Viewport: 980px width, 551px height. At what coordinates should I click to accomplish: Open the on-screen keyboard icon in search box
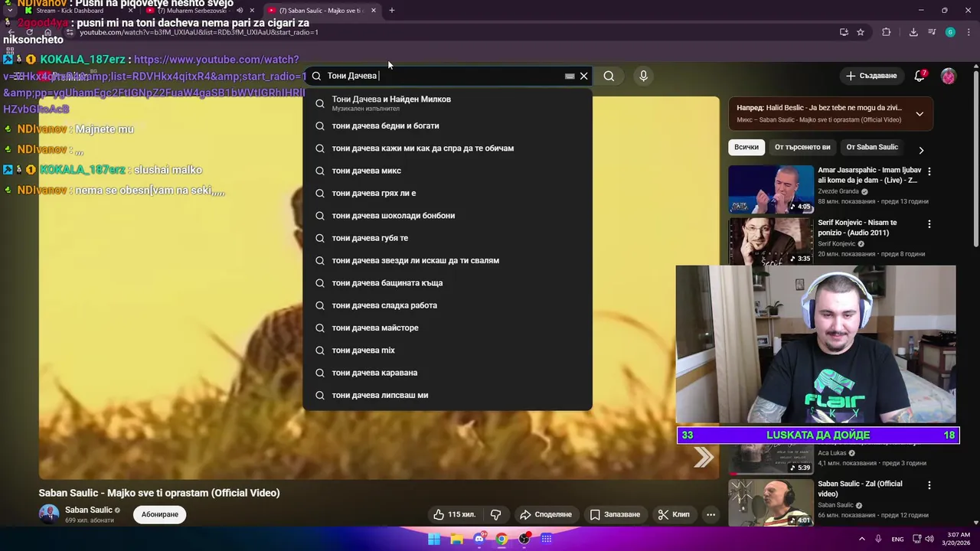[570, 76]
